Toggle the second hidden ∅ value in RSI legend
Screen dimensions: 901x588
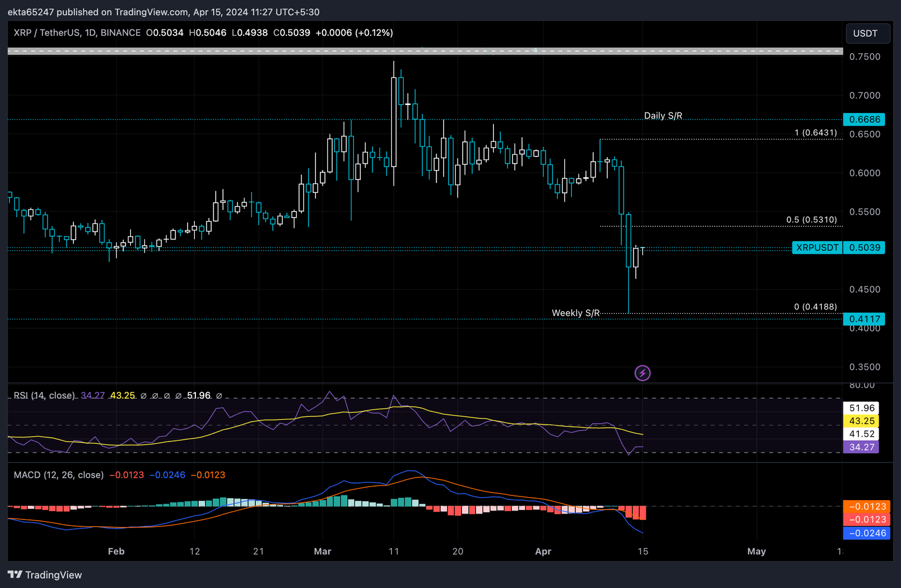click(155, 396)
